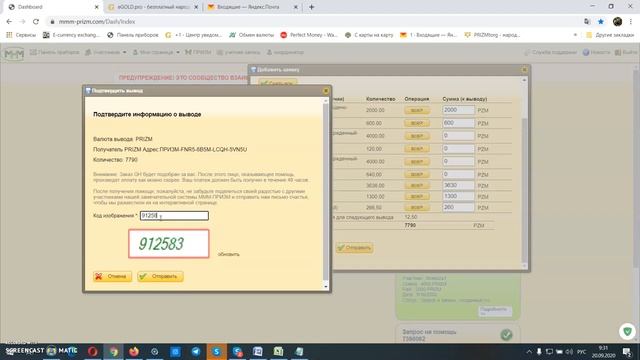Click the withdrawal amount field containing 600
This screenshot has width=640, height=360.
458,123
